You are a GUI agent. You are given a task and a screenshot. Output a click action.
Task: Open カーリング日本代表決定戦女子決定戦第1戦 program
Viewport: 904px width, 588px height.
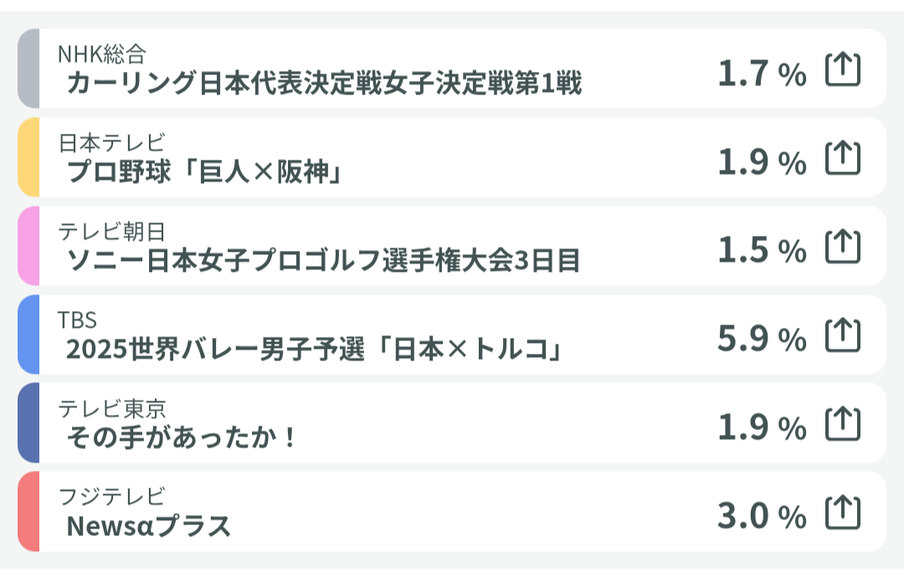(x=323, y=84)
